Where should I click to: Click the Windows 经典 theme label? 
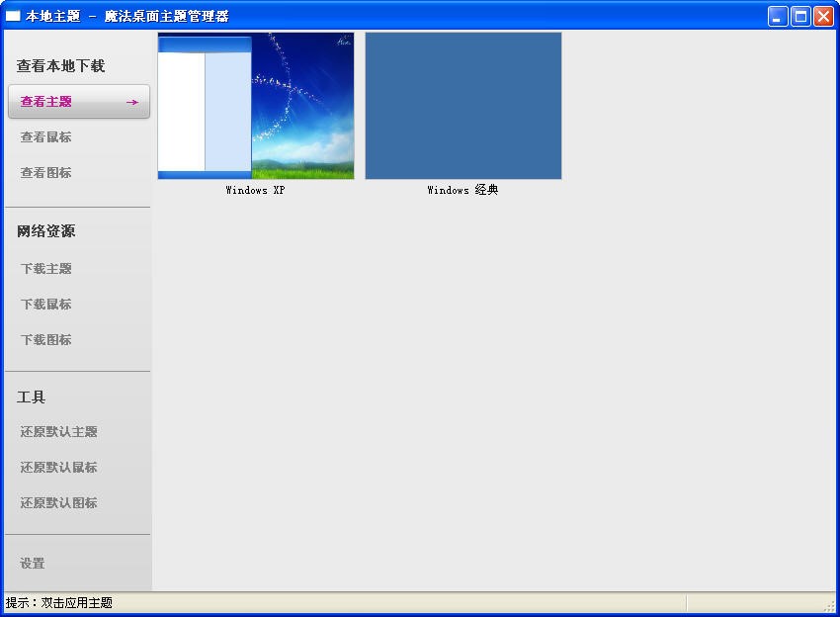pos(462,190)
